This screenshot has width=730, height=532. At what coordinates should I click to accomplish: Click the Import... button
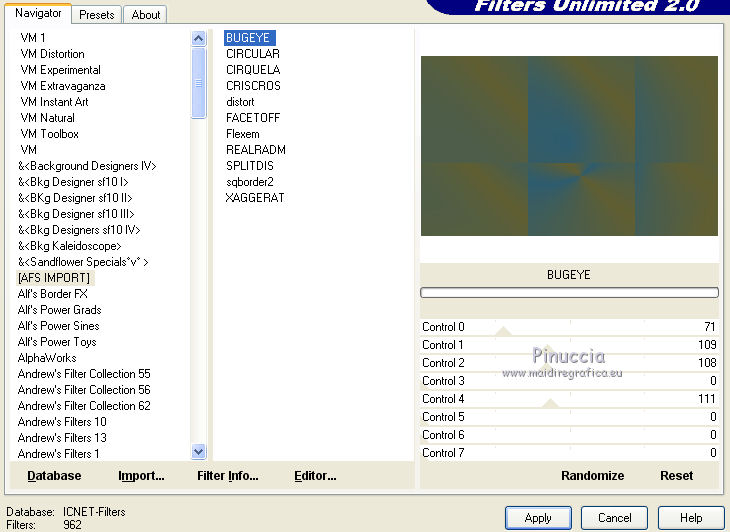(141, 476)
